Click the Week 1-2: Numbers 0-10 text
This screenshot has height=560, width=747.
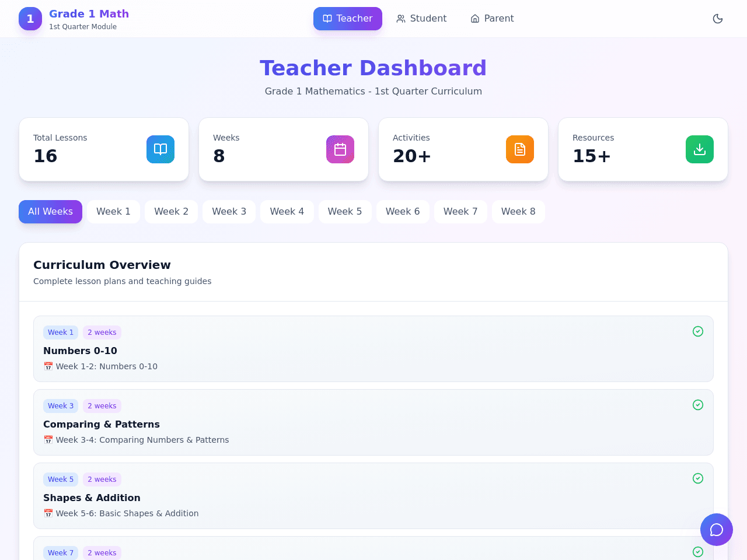point(107,366)
